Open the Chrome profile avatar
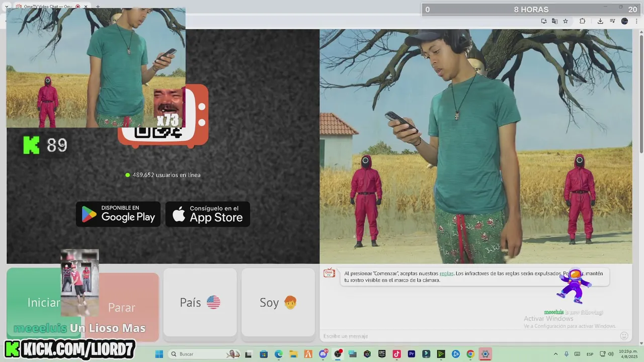This screenshot has width=644, height=362. (x=624, y=21)
